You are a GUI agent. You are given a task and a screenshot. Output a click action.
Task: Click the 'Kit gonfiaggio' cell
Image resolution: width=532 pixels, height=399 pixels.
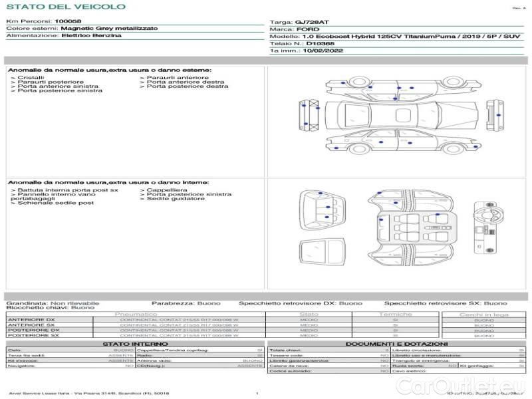pos(492,366)
